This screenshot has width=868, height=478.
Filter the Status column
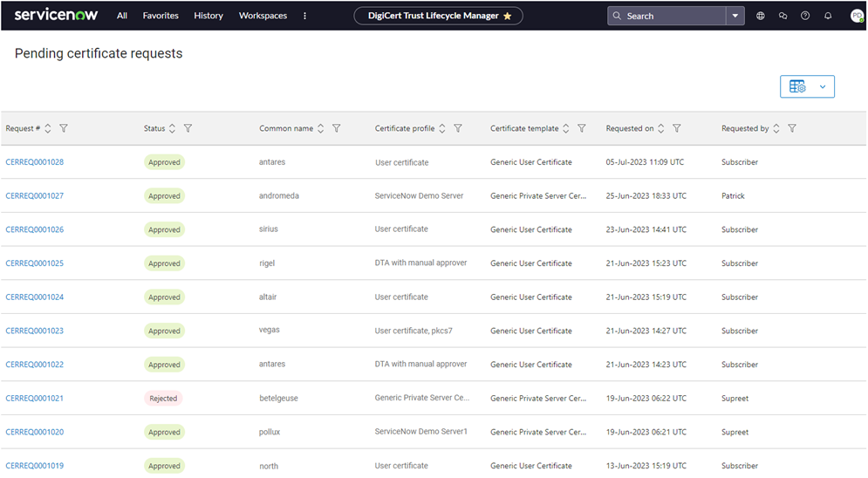coord(188,128)
